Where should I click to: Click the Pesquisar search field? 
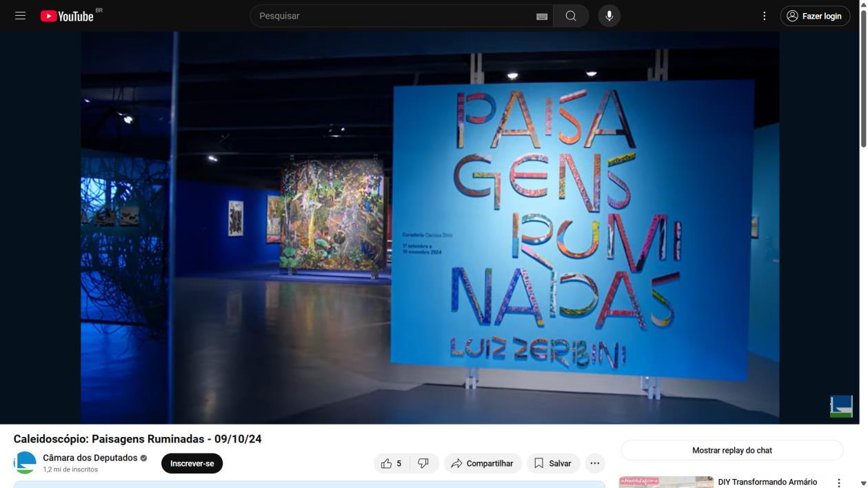tap(393, 16)
